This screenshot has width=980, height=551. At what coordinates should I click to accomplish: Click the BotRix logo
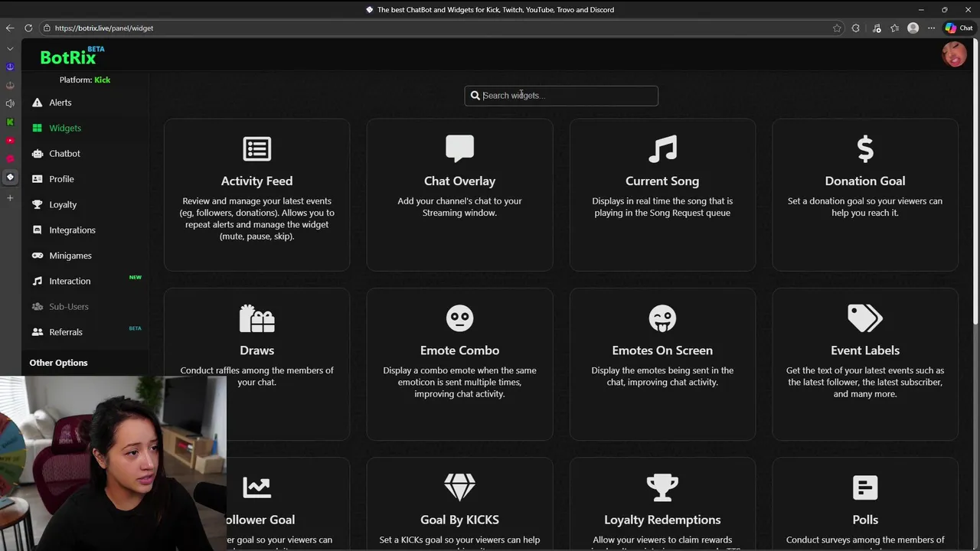[72, 56]
